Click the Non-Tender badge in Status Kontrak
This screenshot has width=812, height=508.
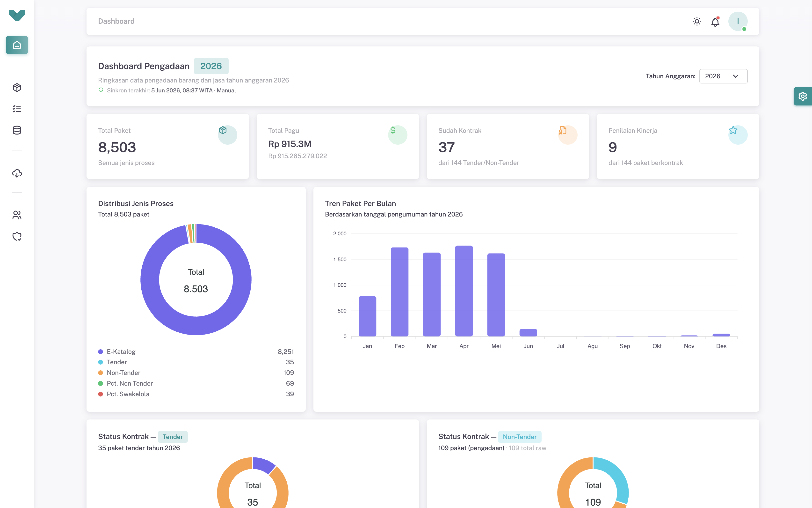pos(519,437)
